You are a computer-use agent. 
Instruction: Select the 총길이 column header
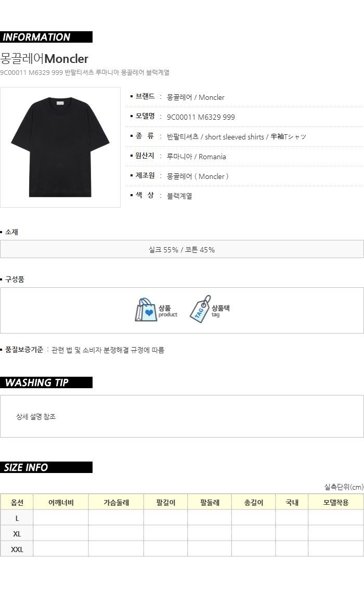click(x=253, y=502)
